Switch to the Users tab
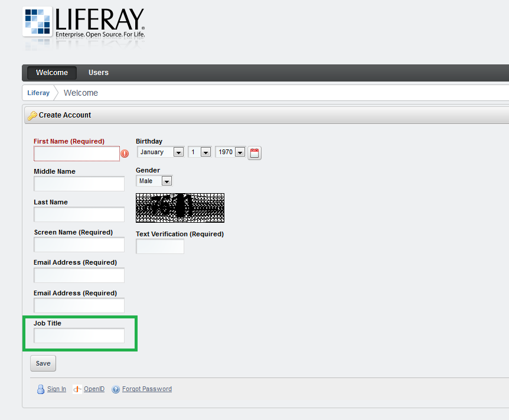509x420 pixels. pyautogui.click(x=98, y=72)
